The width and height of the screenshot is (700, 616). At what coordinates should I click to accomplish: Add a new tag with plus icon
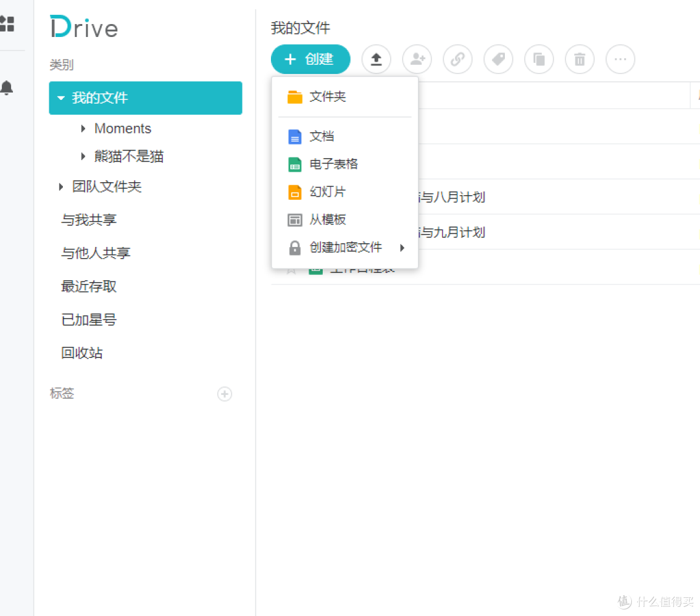(x=224, y=394)
